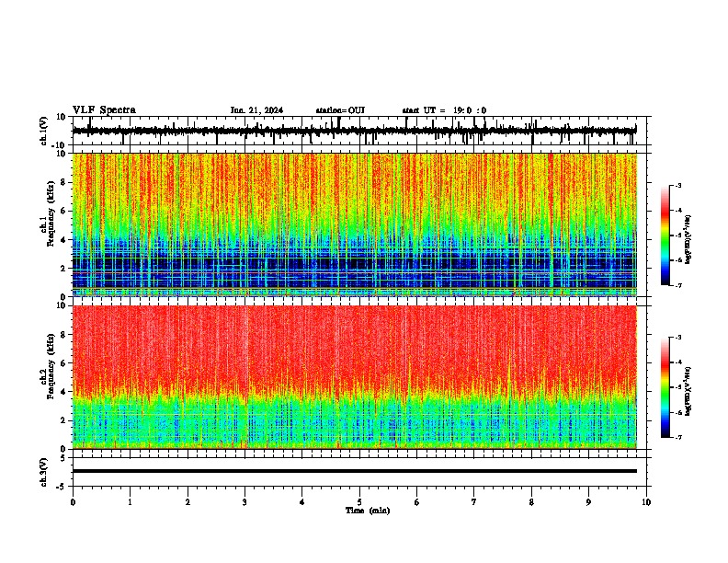Click time axis tick label "8"
This screenshot has height=563, width=728.
tap(531, 502)
